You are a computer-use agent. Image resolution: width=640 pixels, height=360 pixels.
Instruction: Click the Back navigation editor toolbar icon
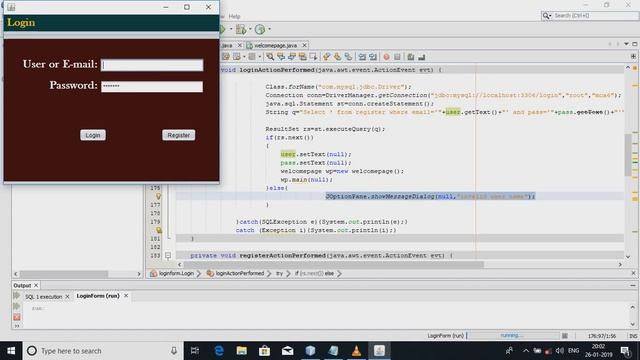click(237, 57)
